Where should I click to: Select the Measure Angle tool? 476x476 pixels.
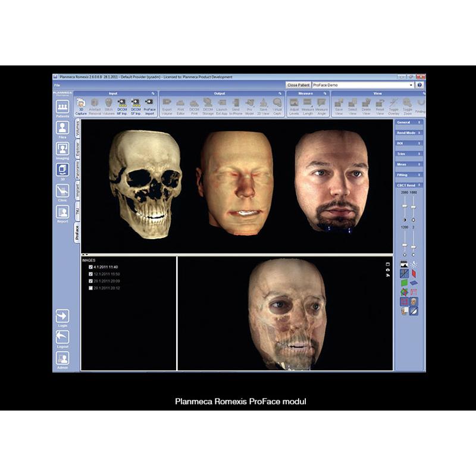[321, 107]
